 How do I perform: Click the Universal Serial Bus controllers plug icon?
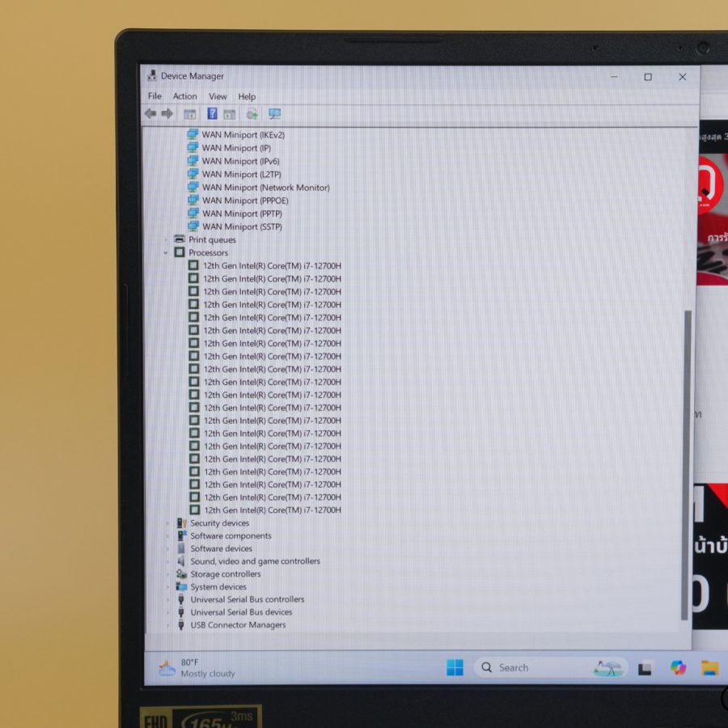click(181, 599)
